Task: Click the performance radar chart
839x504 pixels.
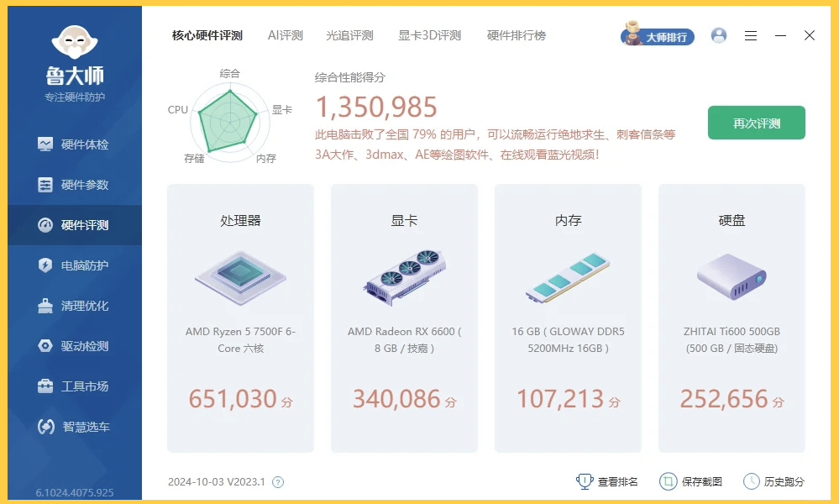Action: pos(229,121)
